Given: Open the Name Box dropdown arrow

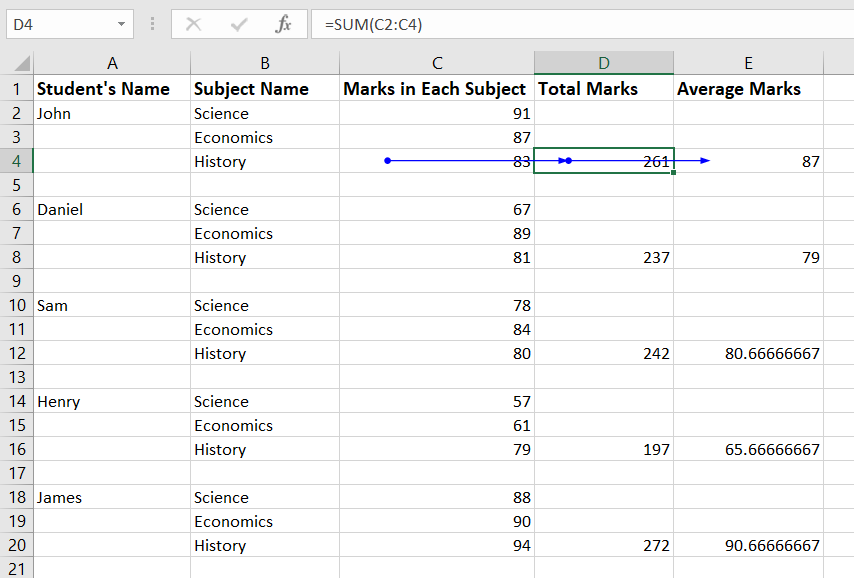Looking at the screenshot, I should (x=121, y=24).
